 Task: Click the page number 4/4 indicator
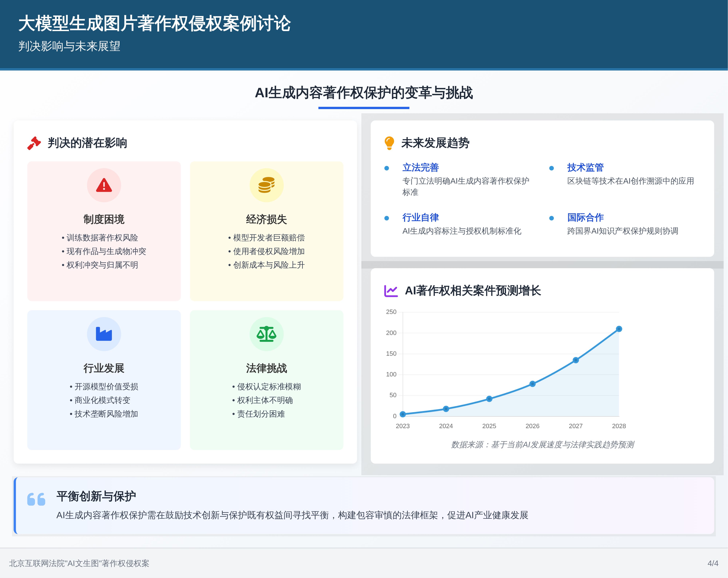[x=713, y=563]
